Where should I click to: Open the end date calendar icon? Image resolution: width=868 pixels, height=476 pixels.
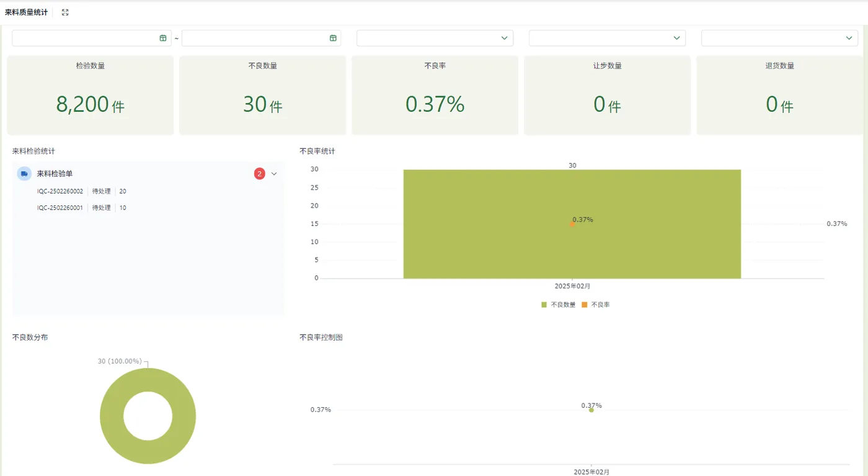pos(333,38)
